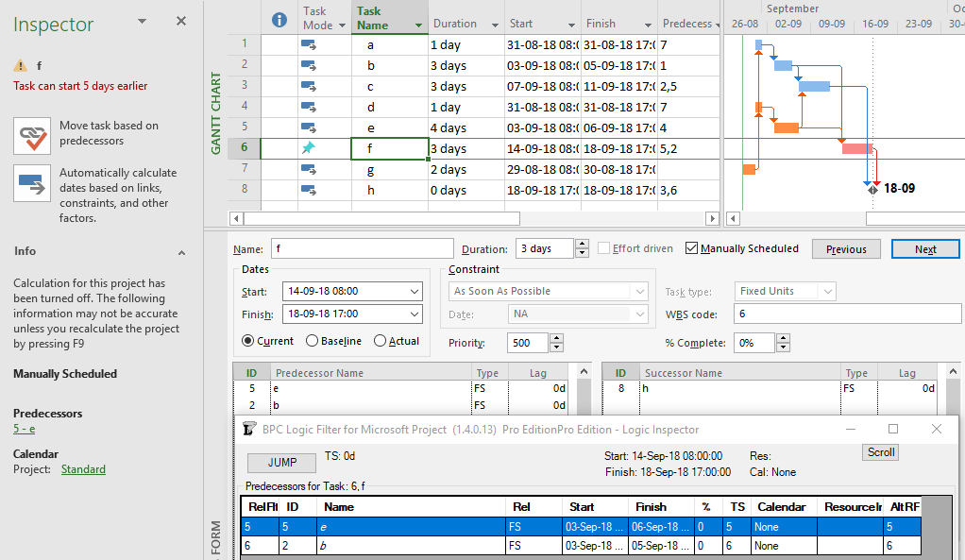Viewport: 965px width, 560px height.
Task: Open the '5 - e' predecessor link
Action: 24,429
